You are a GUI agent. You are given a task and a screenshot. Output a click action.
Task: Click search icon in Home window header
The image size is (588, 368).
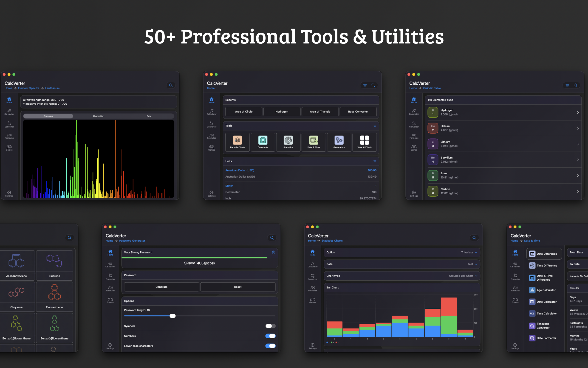373,85
